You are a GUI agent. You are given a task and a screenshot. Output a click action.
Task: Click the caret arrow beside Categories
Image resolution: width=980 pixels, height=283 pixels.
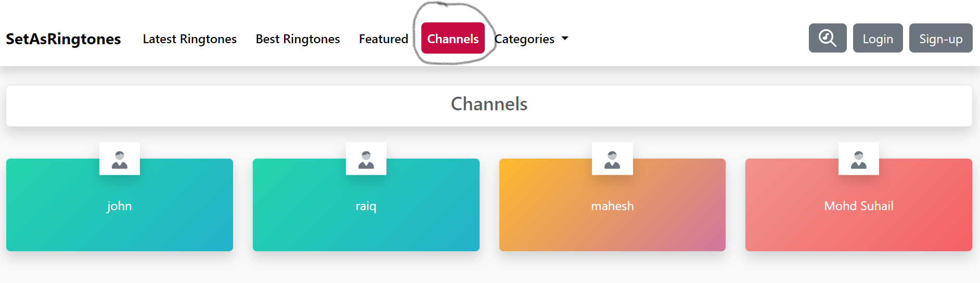click(x=565, y=38)
